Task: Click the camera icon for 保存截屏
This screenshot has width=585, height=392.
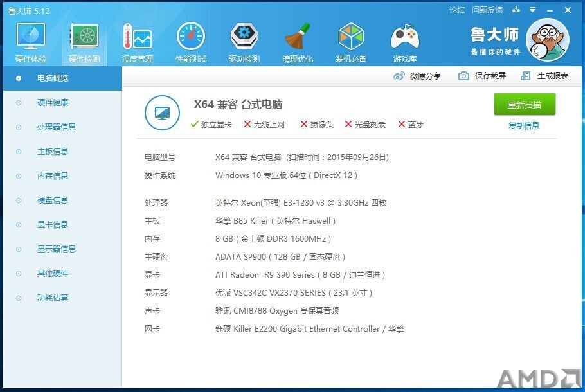Action: (x=464, y=76)
